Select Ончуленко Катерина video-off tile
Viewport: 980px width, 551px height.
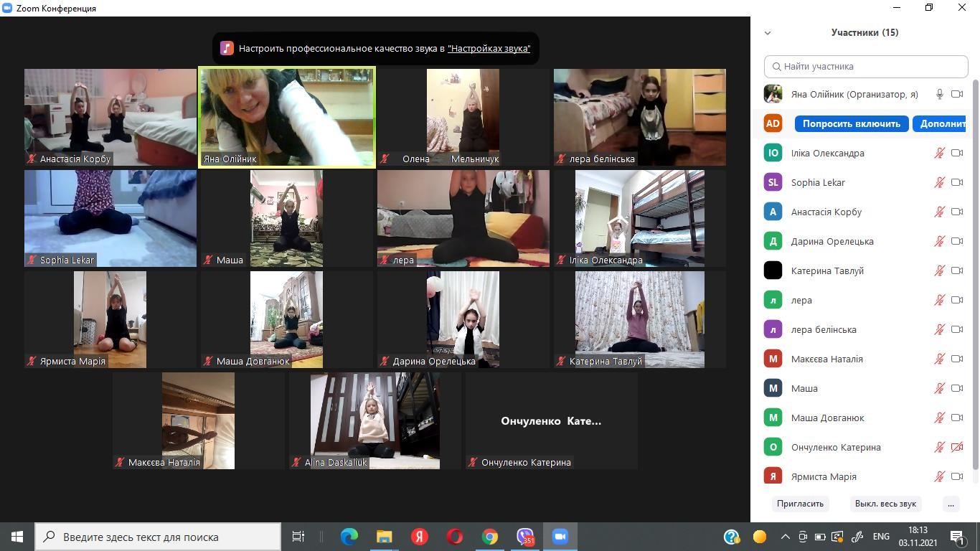coord(552,420)
